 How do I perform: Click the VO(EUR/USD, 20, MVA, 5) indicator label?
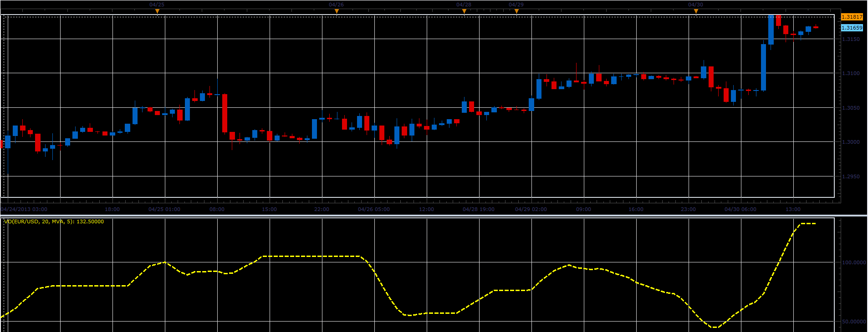(54, 221)
